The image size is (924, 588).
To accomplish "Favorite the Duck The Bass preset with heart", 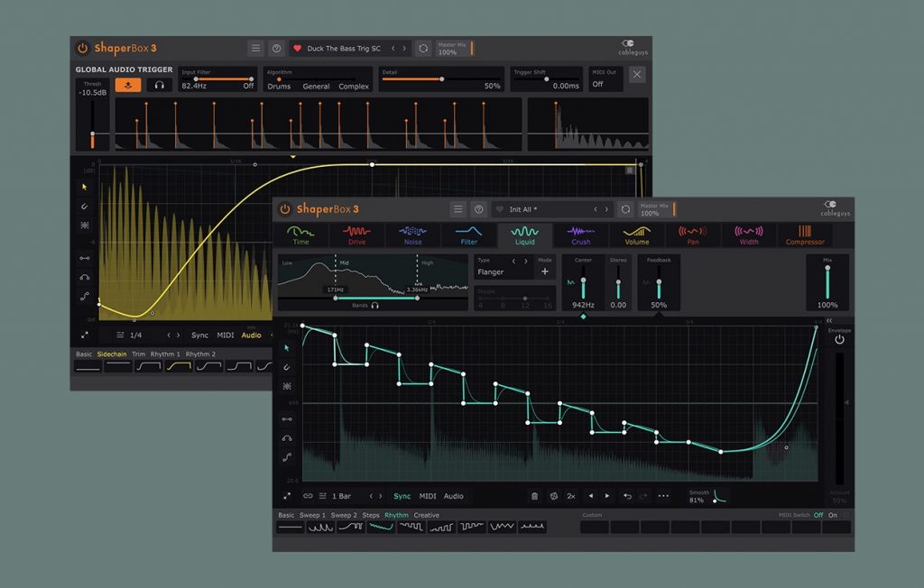I will coord(296,49).
